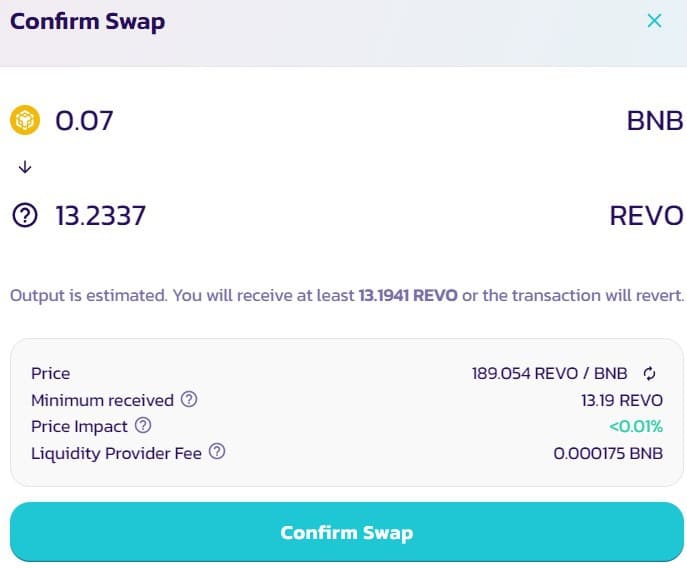Click the bold 13.1941 REVO text

point(408,295)
